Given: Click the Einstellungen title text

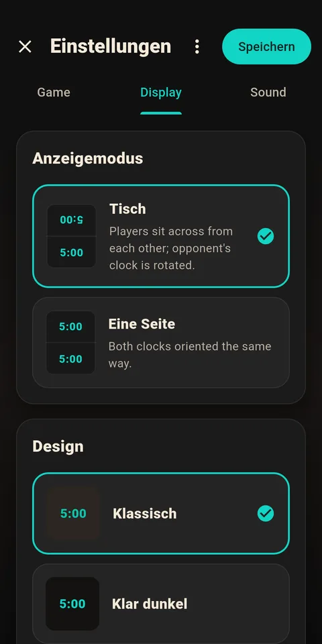Looking at the screenshot, I should 111,46.
